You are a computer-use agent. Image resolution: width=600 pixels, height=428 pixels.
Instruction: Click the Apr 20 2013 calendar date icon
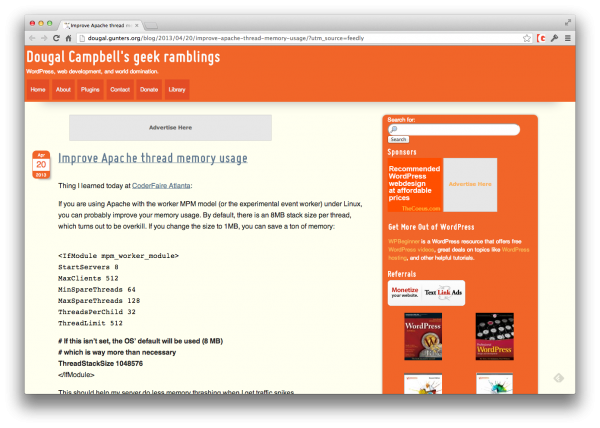pos(41,165)
